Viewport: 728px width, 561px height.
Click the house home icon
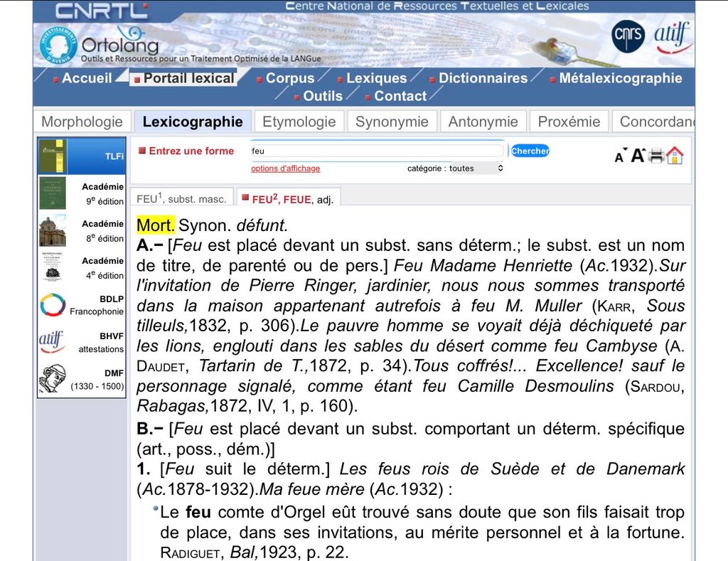(x=675, y=156)
